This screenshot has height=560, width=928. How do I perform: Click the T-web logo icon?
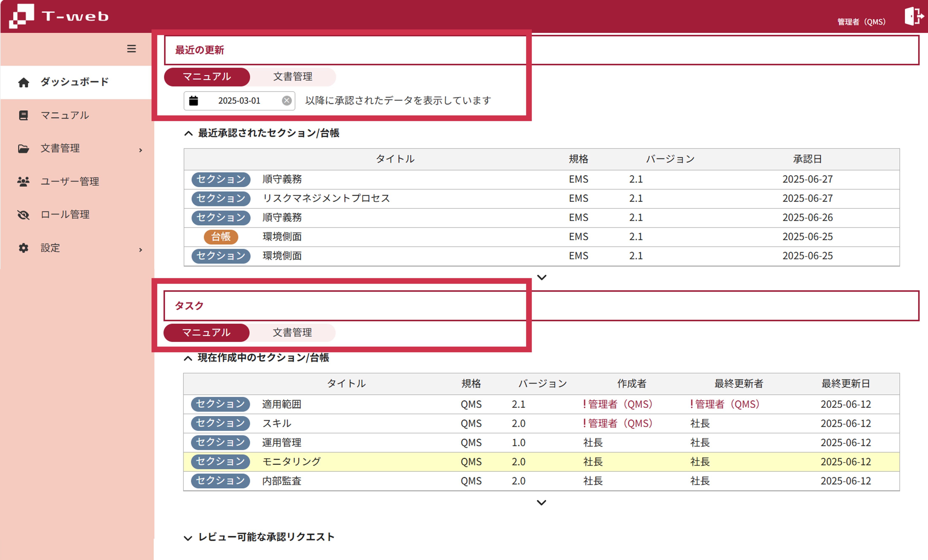click(x=22, y=16)
